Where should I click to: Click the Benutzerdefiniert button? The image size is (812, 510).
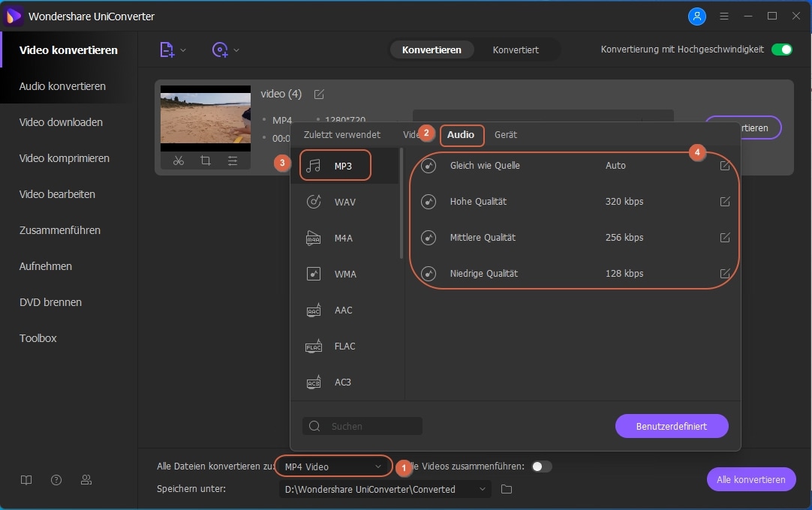point(672,426)
